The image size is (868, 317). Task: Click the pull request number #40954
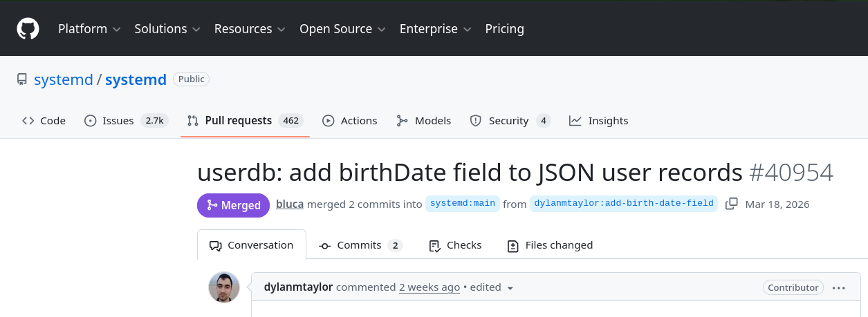(791, 173)
